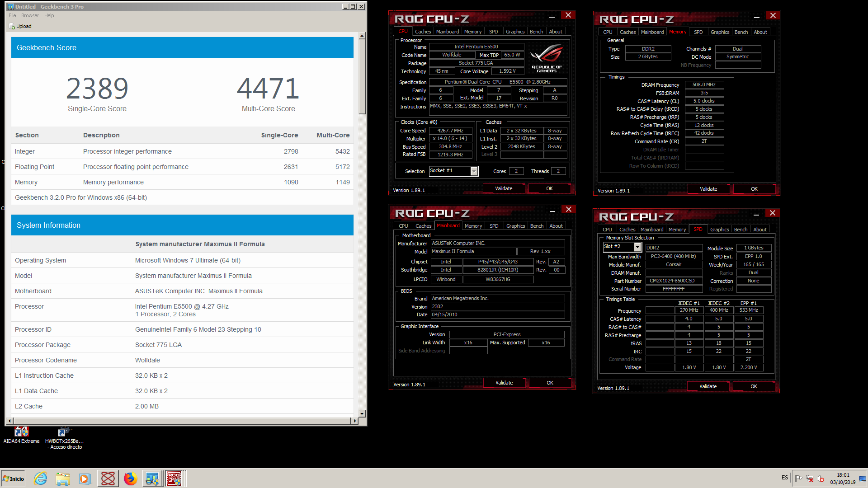Open Bench tab in CPU tab window
Screen dimensions: 868x488
pos(536,32)
